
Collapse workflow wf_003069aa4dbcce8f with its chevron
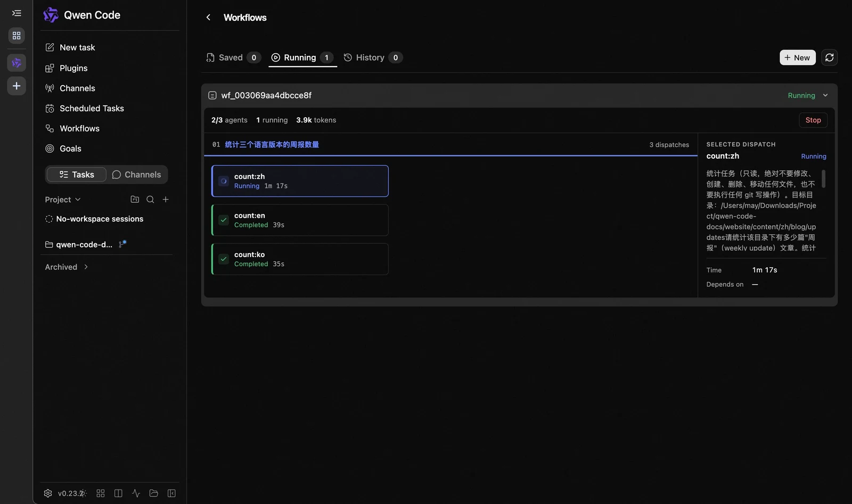point(825,95)
